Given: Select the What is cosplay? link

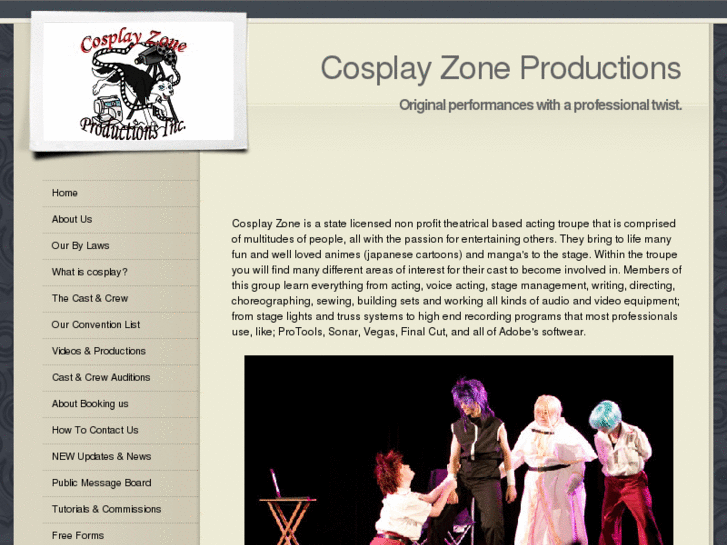Looking at the screenshot, I should (89, 272).
